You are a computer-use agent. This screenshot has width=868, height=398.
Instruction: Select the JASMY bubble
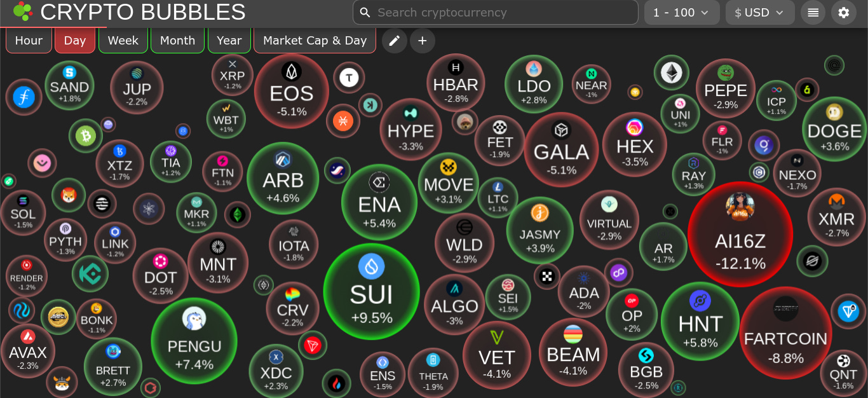pyautogui.click(x=540, y=230)
